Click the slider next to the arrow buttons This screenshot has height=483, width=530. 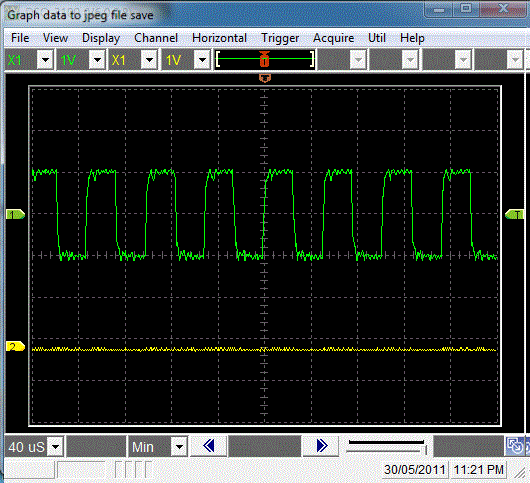tap(387, 446)
